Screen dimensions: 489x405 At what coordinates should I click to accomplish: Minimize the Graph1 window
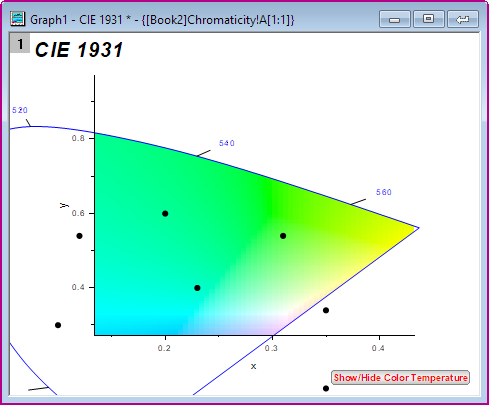coord(395,19)
